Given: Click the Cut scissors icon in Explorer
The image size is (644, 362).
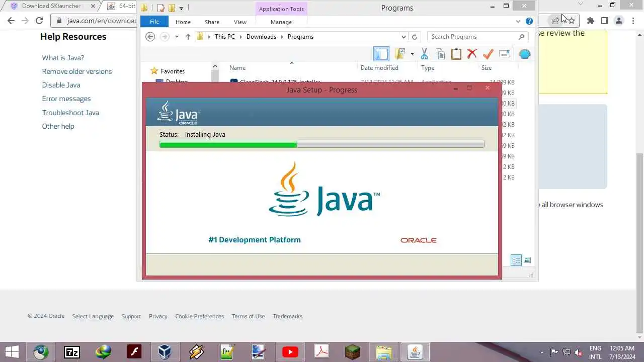Looking at the screenshot, I should click(424, 54).
